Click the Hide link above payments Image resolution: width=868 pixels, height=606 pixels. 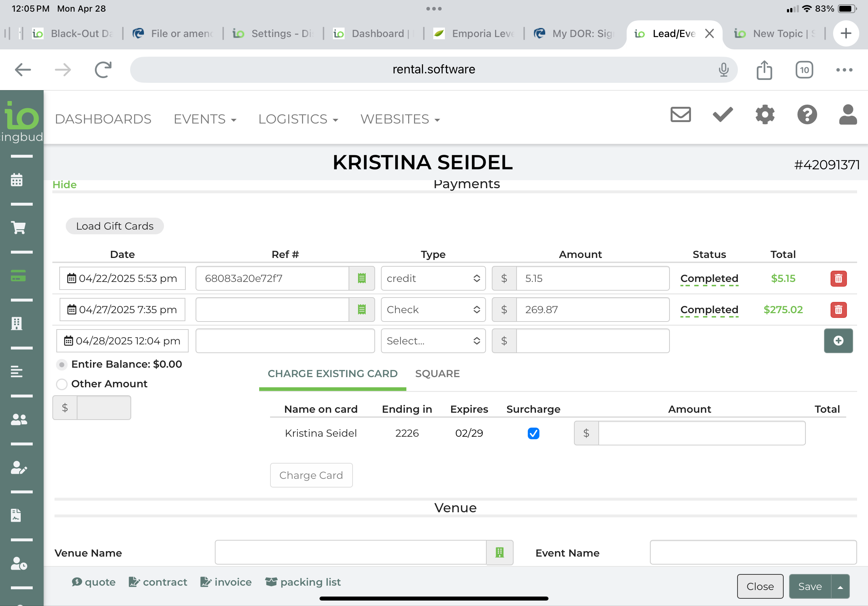tap(64, 185)
